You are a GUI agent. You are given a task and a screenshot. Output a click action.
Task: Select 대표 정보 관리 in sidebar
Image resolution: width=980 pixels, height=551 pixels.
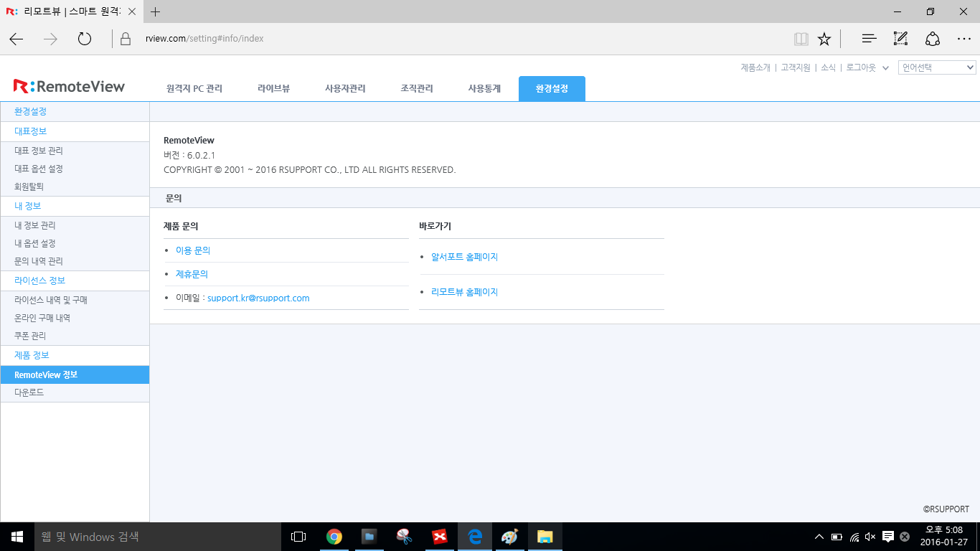(x=39, y=151)
